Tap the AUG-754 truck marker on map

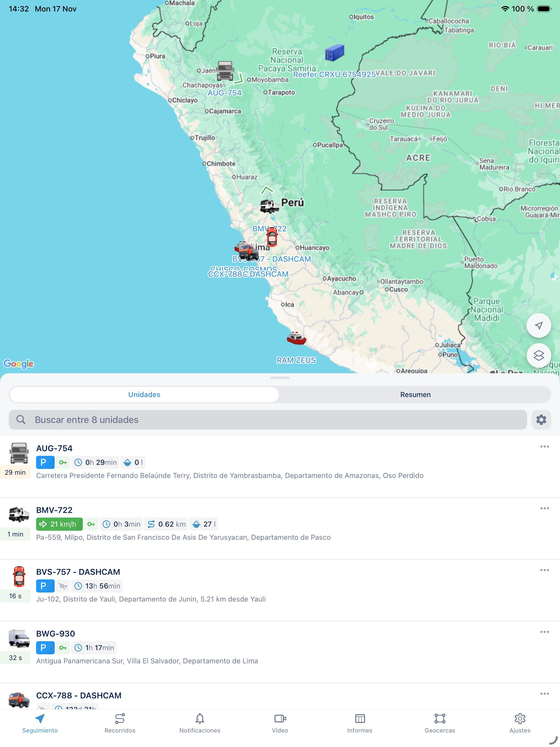pyautogui.click(x=225, y=71)
